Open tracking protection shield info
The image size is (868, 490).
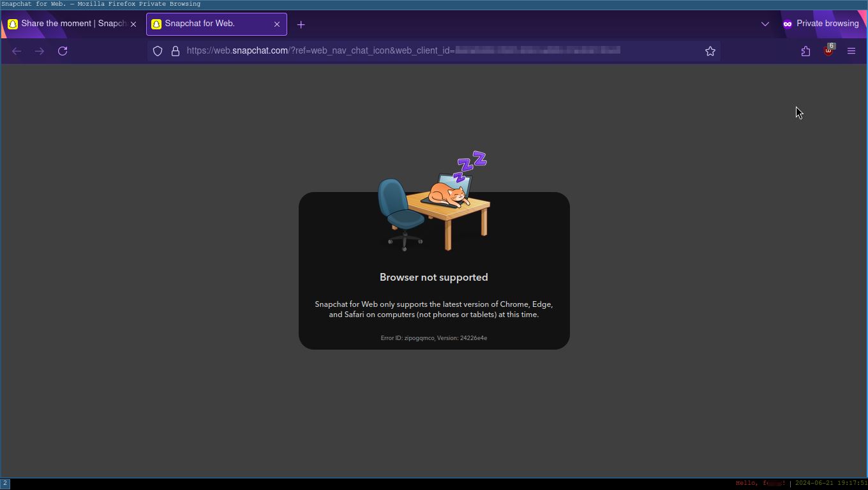coord(158,51)
